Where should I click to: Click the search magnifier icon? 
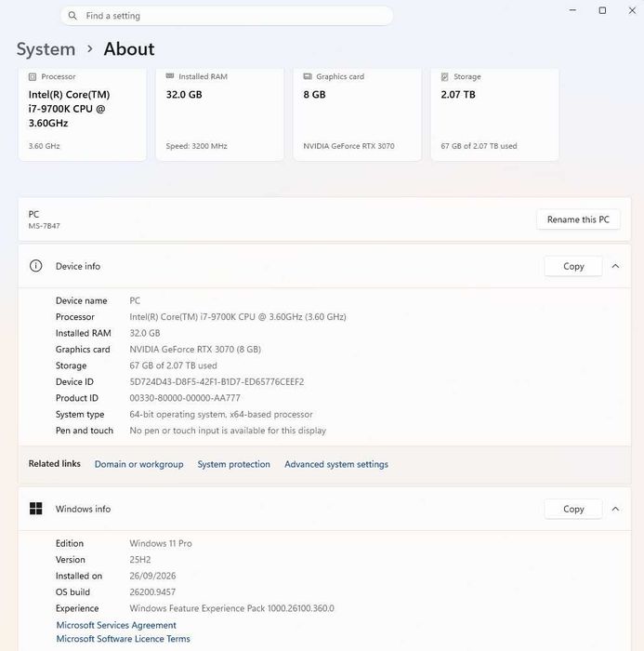(72, 16)
